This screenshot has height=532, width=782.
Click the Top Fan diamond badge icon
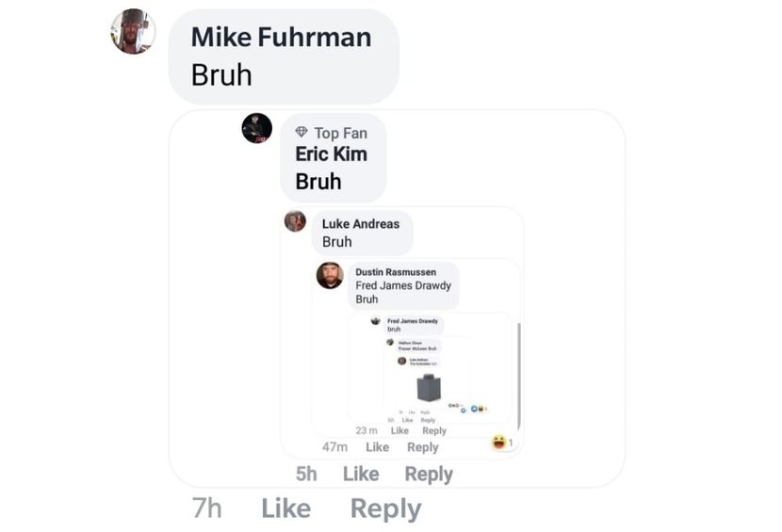[x=301, y=132]
